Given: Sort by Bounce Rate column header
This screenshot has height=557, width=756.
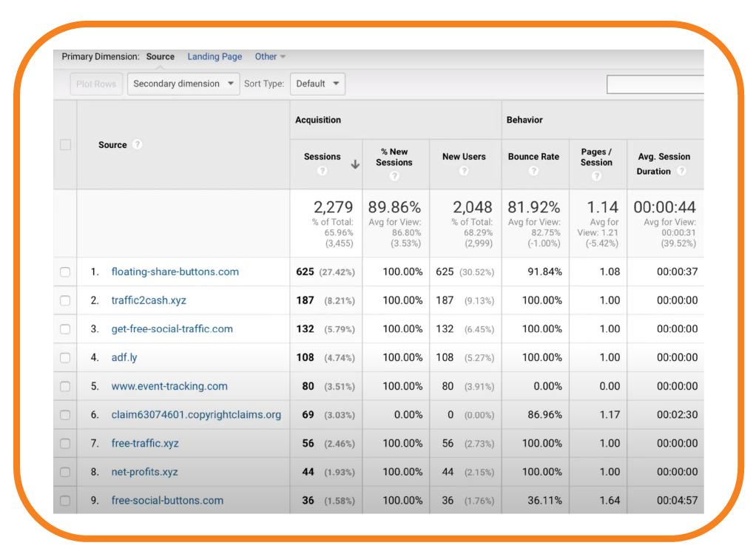Looking at the screenshot, I should tap(533, 157).
